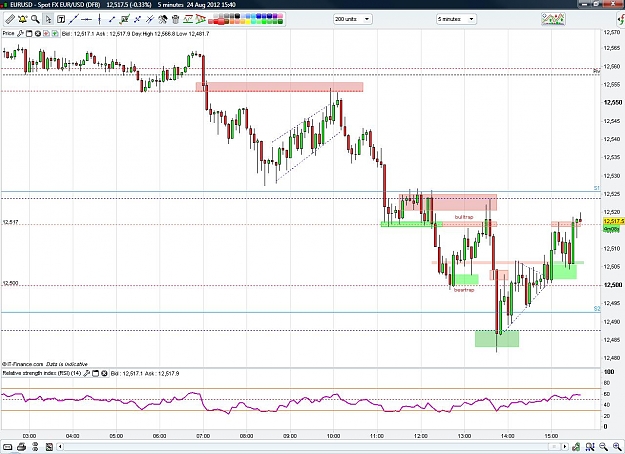This screenshot has width=625, height=454.
Task: Click the scrollbar left arrow button
Action: [60, 446]
